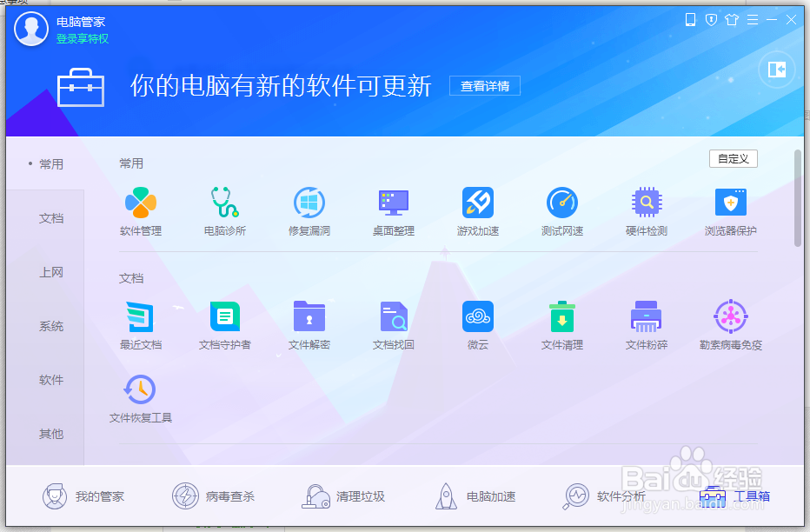Open 软件管理 software manager tool
This screenshot has height=532, width=810.
click(x=141, y=212)
